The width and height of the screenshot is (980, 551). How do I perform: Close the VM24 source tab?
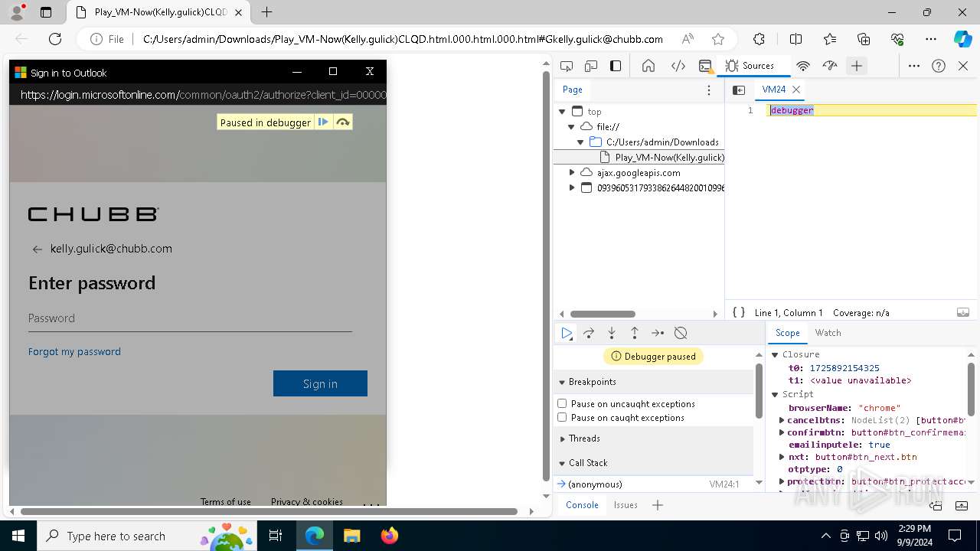pos(796,90)
